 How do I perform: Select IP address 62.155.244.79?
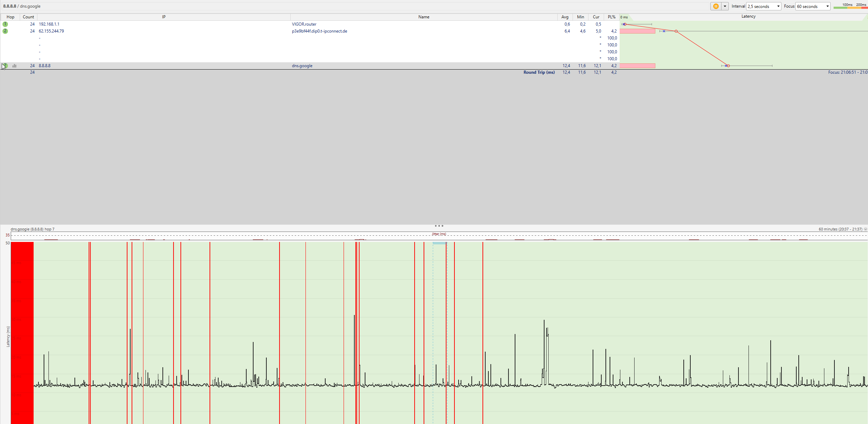click(x=51, y=31)
